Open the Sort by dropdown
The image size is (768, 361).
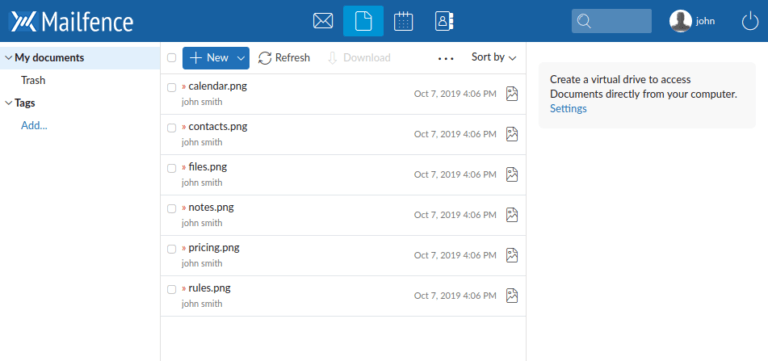pos(494,57)
